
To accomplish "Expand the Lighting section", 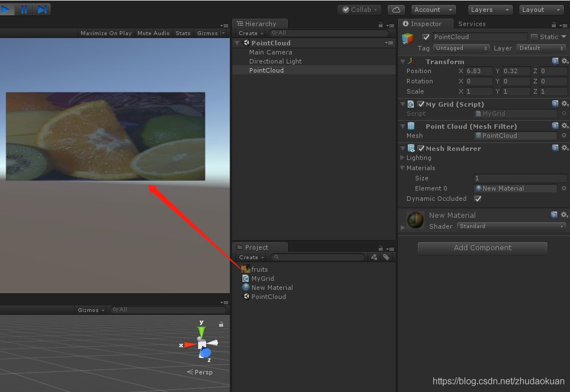I will [403, 158].
